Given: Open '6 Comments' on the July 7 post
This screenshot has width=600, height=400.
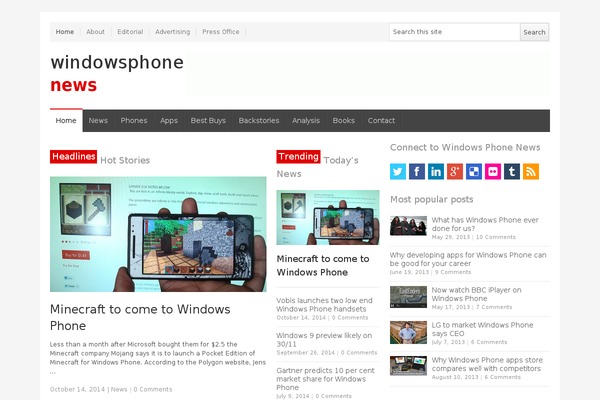Looking at the screenshot, I should pyautogui.click(x=489, y=342).
